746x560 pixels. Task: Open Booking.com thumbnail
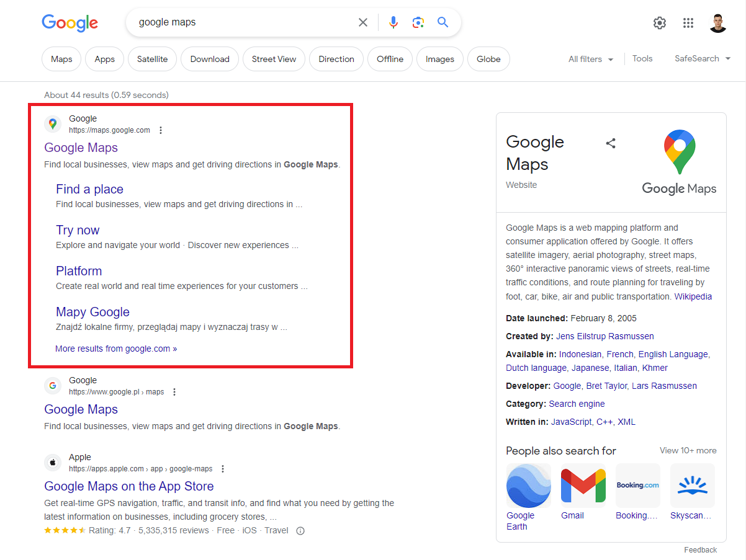637,486
